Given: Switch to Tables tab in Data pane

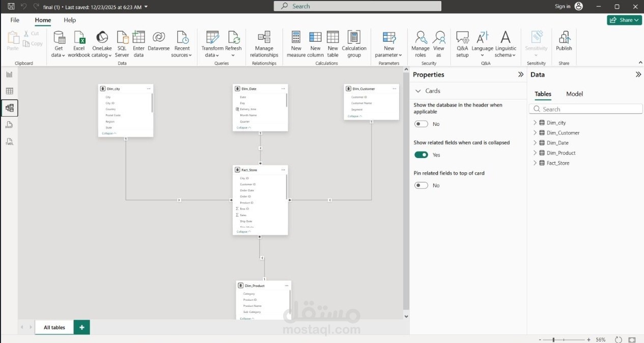Looking at the screenshot, I should (543, 94).
